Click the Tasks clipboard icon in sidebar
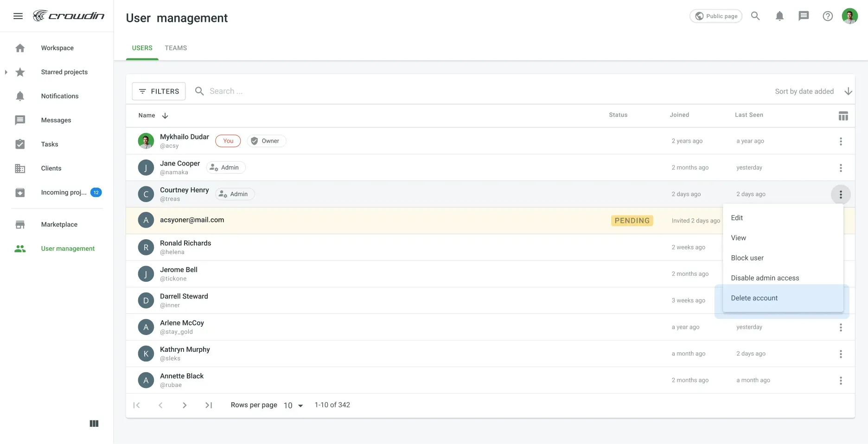 pos(20,144)
